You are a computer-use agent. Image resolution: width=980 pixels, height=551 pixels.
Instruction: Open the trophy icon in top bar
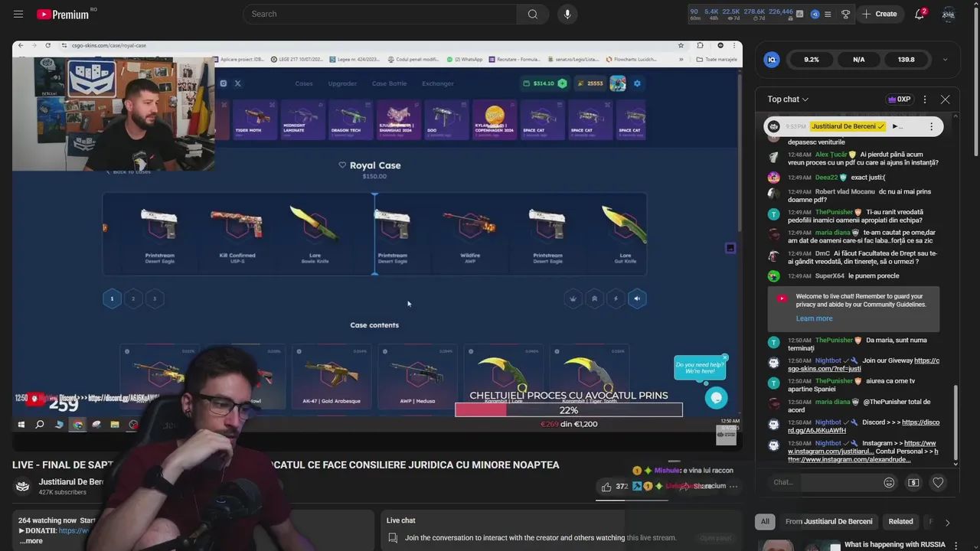click(846, 14)
